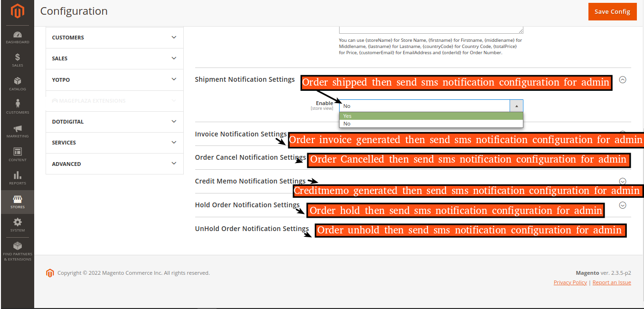Select No in the Enable dropdown list
The width and height of the screenshot is (644, 309).
(431, 124)
